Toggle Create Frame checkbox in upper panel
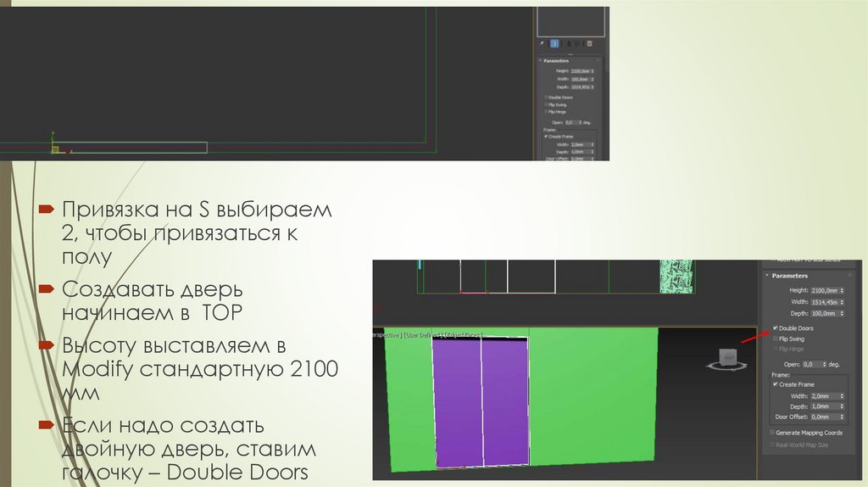868x487 pixels. click(546, 137)
